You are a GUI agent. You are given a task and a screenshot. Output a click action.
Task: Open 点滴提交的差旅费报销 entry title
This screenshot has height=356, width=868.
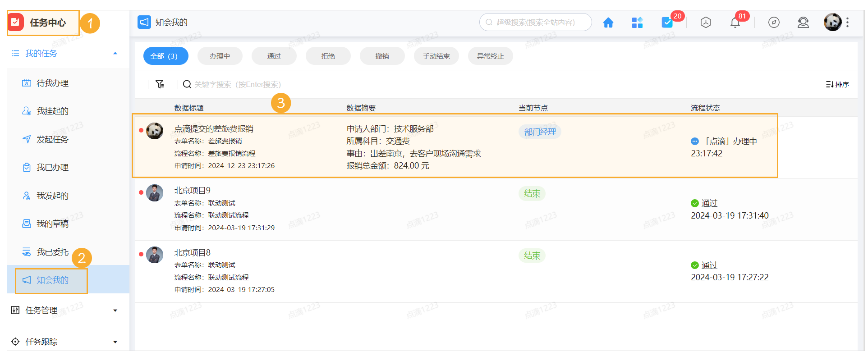214,129
